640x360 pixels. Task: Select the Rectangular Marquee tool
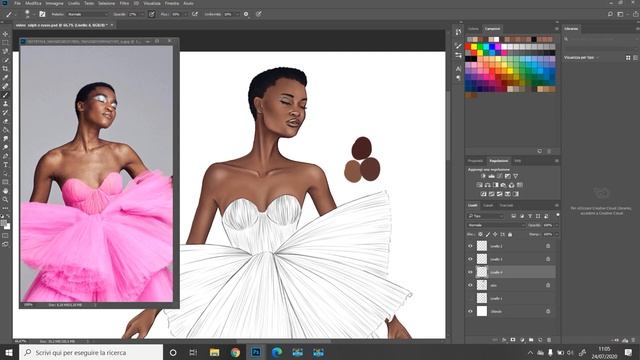point(5,42)
